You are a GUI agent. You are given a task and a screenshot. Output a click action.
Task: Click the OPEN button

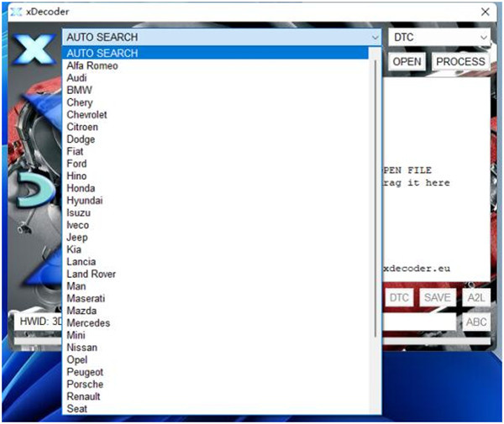pos(407,61)
